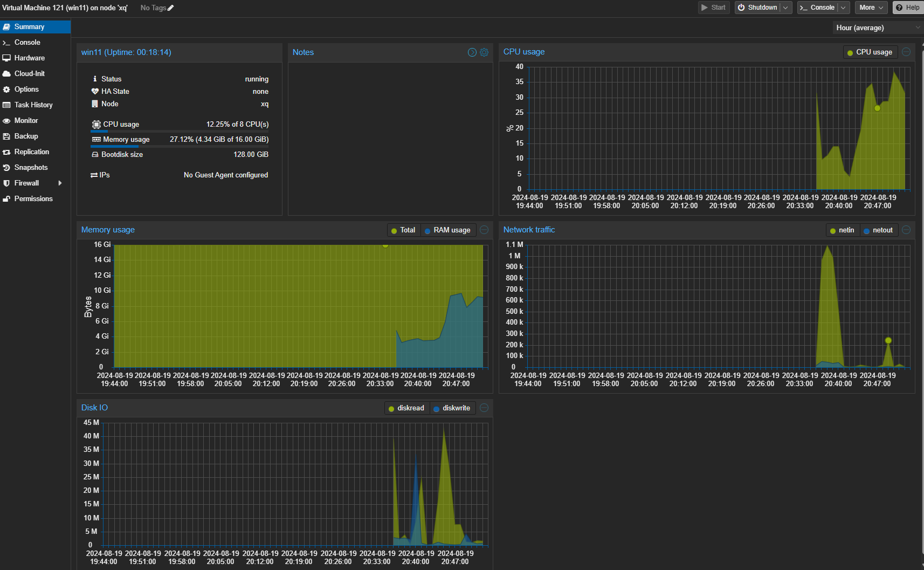Click the No Tags label
Image resolution: width=924 pixels, height=570 pixels.
point(153,8)
